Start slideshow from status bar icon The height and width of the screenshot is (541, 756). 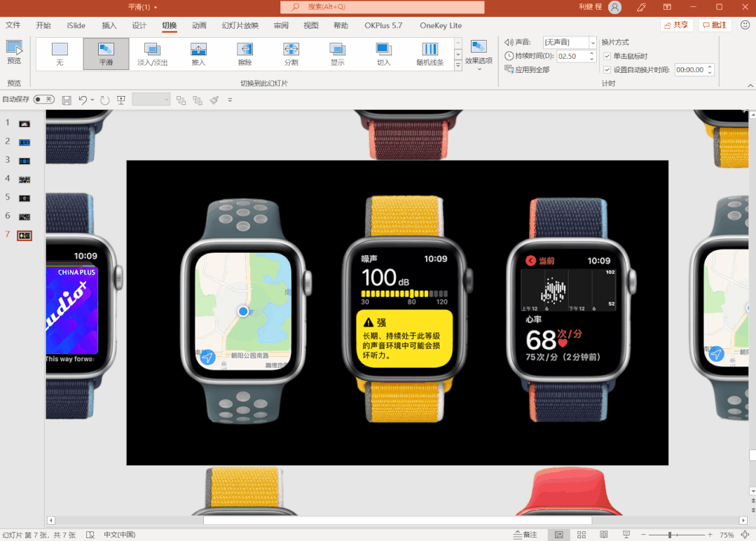tap(626, 535)
